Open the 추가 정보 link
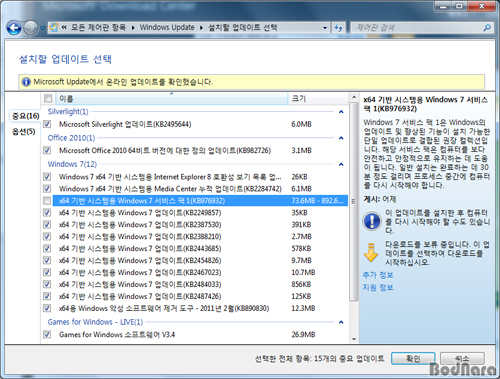This screenshot has width=500, height=379. (378, 275)
